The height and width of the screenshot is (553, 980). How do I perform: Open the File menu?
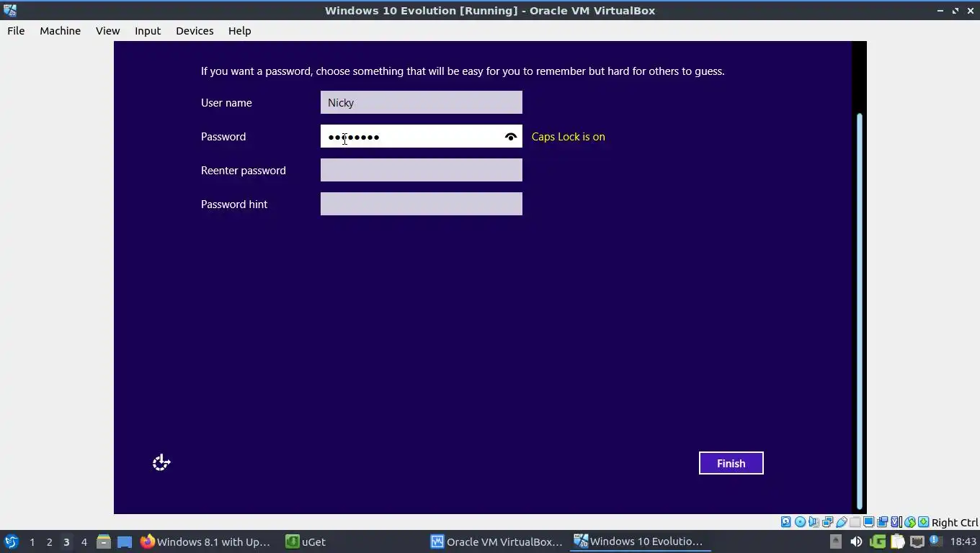click(x=16, y=31)
